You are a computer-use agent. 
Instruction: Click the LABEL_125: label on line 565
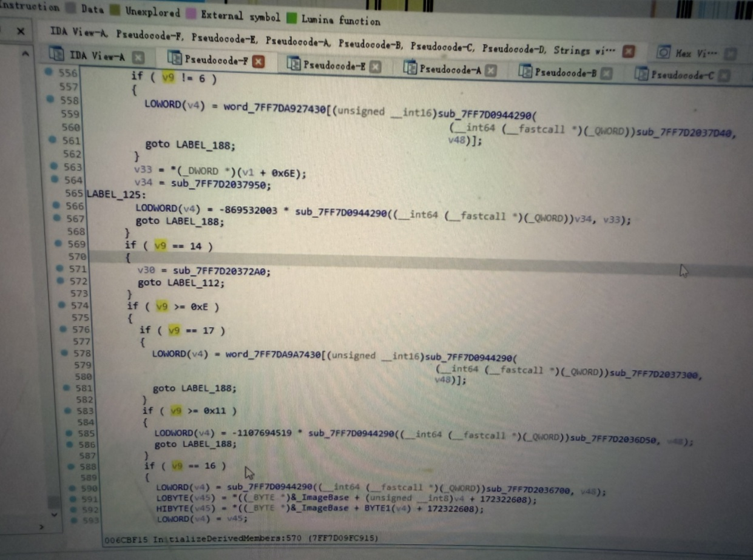(x=116, y=194)
